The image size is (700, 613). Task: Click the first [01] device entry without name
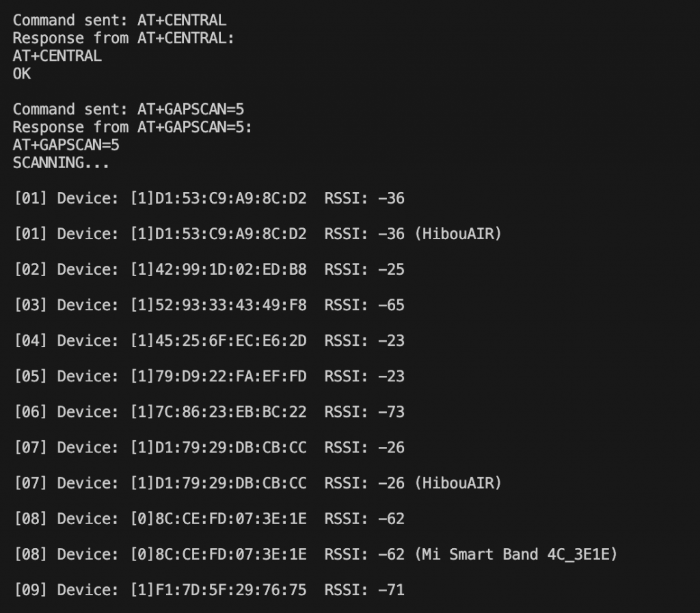[x=209, y=198]
